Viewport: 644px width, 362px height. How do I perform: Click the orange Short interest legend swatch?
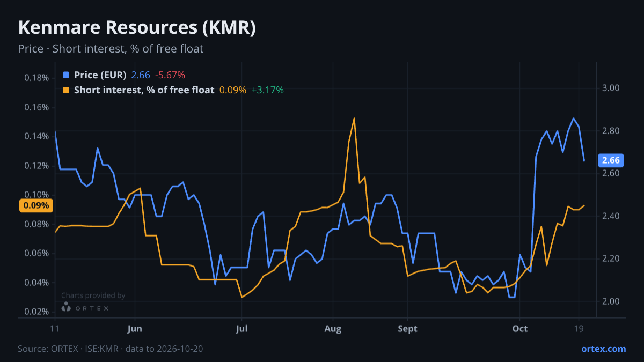[66, 90]
